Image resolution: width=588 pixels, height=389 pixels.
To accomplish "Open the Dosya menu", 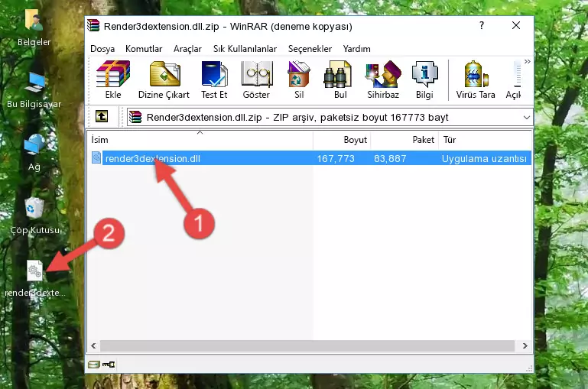I will pos(102,49).
